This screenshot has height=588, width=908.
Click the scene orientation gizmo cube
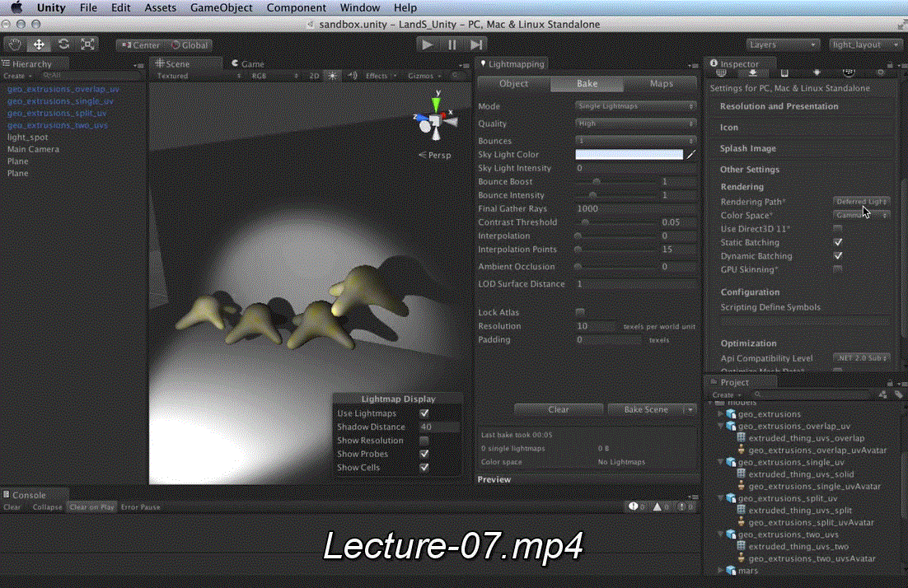[x=434, y=120]
